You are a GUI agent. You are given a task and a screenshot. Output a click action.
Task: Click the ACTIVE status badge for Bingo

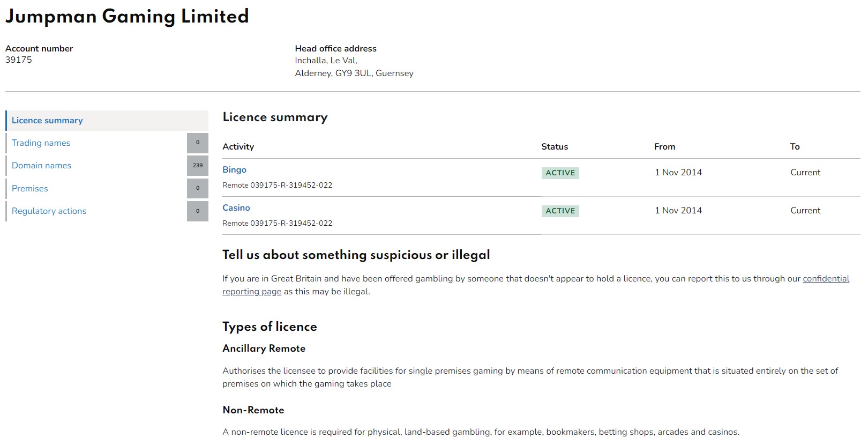[560, 173]
